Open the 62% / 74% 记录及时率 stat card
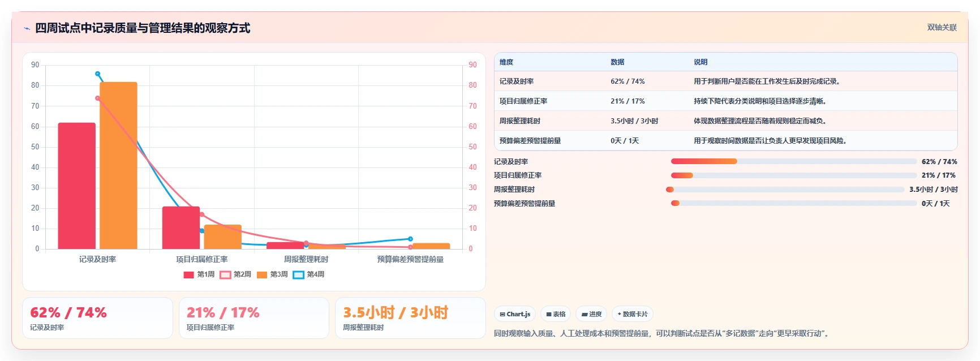 point(97,318)
